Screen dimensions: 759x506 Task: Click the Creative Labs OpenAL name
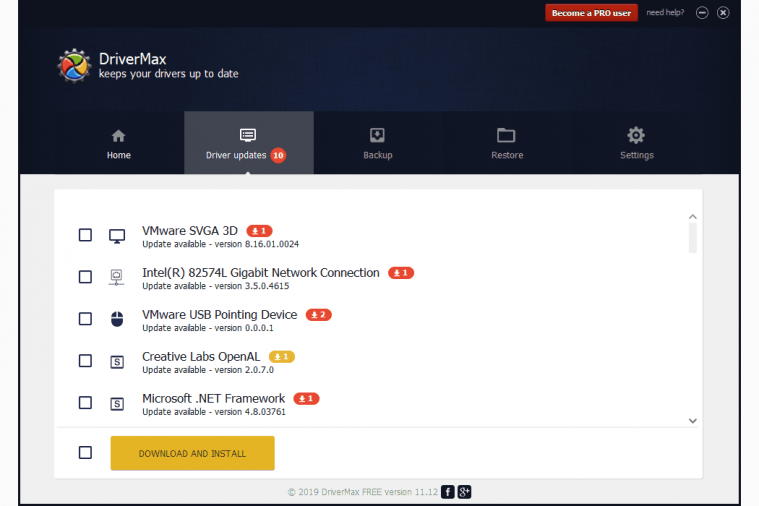pos(201,357)
